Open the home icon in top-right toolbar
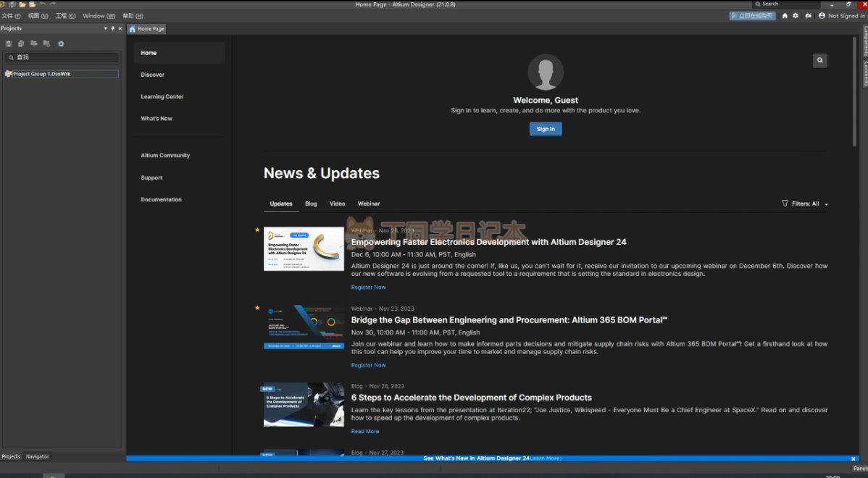 (785, 16)
